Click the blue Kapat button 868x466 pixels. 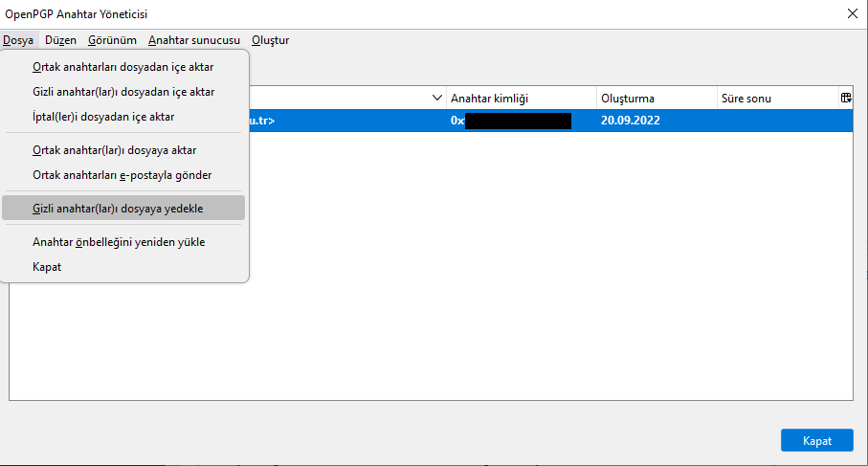pyautogui.click(x=817, y=440)
